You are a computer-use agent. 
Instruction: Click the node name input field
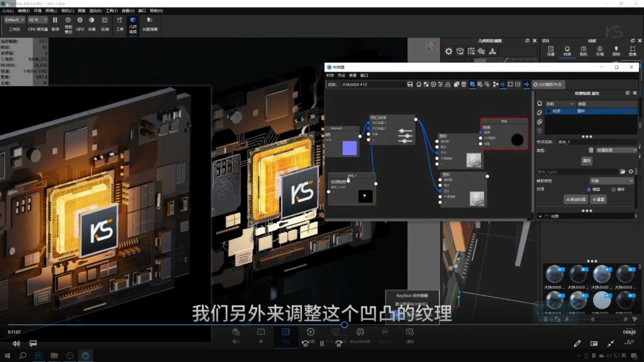(x=596, y=141)
